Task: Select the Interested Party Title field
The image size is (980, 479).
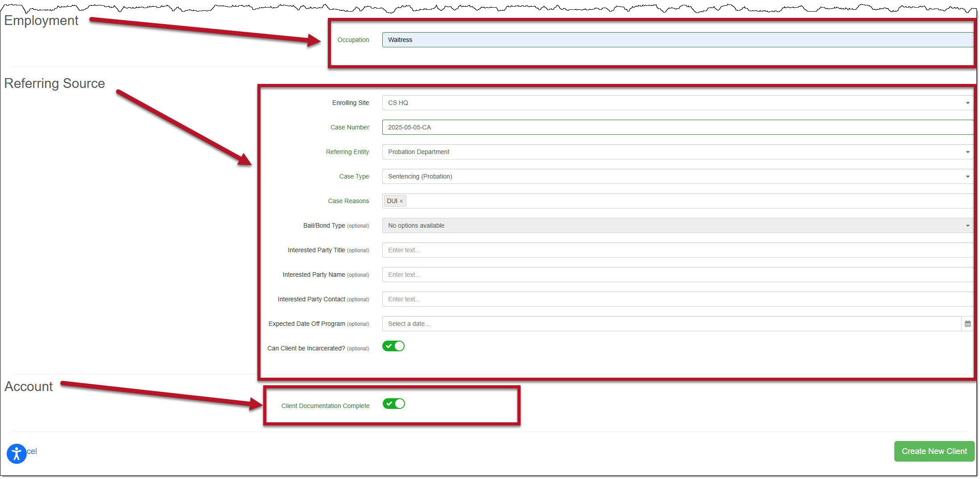Action: tap(677, 250)
